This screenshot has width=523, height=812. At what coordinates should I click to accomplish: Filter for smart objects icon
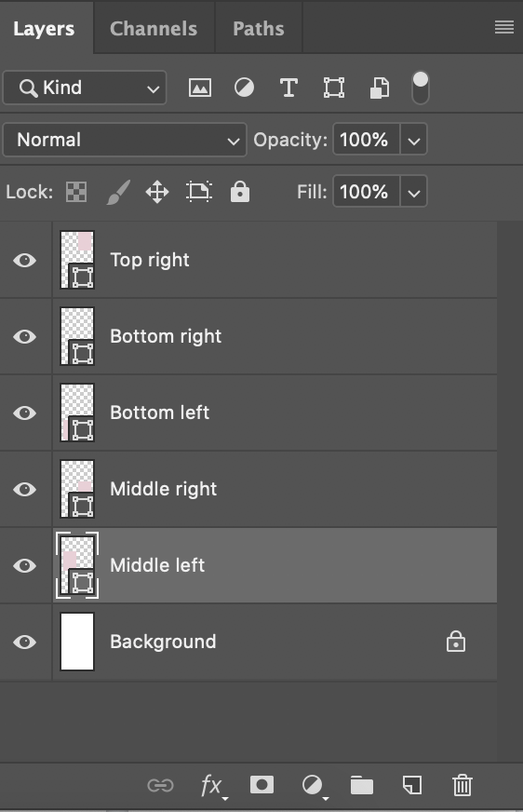(x=379, y=88)
